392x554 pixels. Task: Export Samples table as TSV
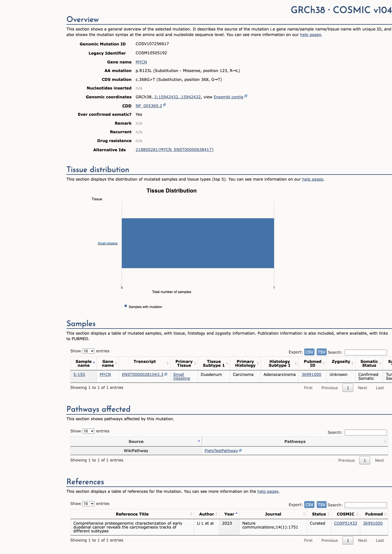click(x=321, y=352)
